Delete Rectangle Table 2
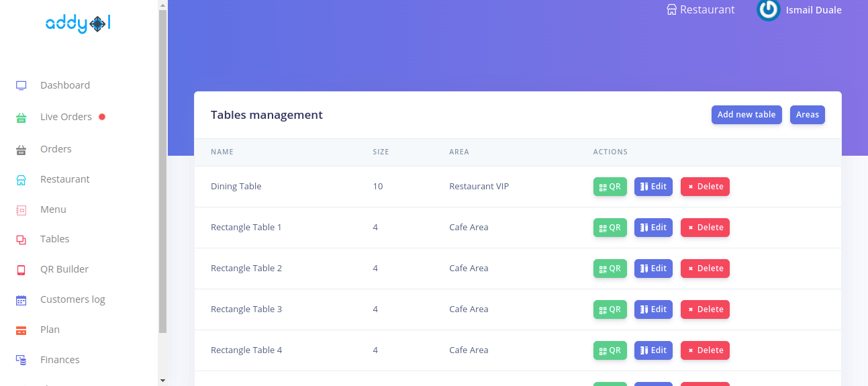 (x=704, y=269)
